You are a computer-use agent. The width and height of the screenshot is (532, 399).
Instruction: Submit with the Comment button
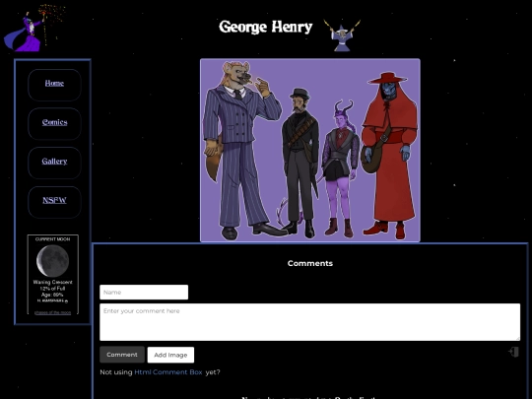(122, 355)
